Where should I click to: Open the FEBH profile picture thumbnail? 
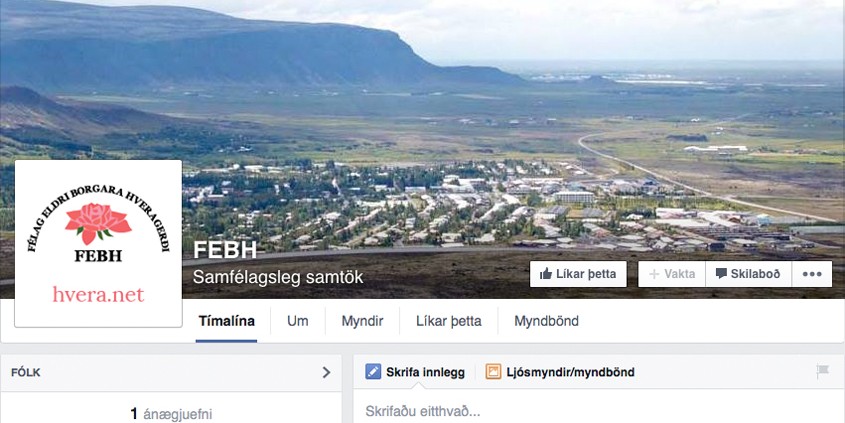pyautogui.click(x=98, y=244)
